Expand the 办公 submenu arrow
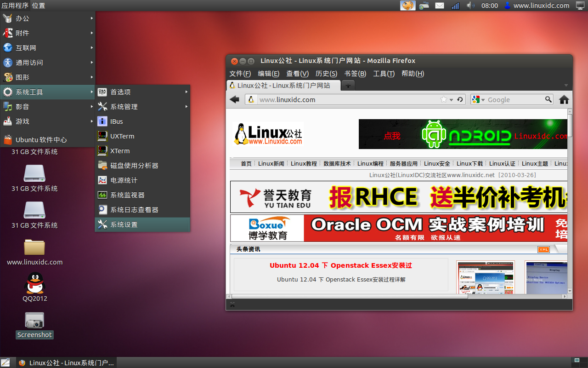The width and height of the screenshot is (588, 368). (92, 18)
